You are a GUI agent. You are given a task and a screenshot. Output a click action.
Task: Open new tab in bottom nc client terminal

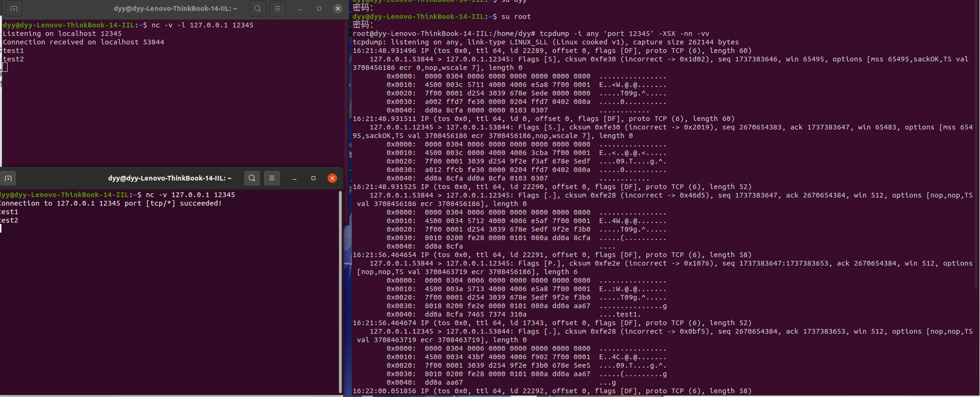tap(8, 178)
